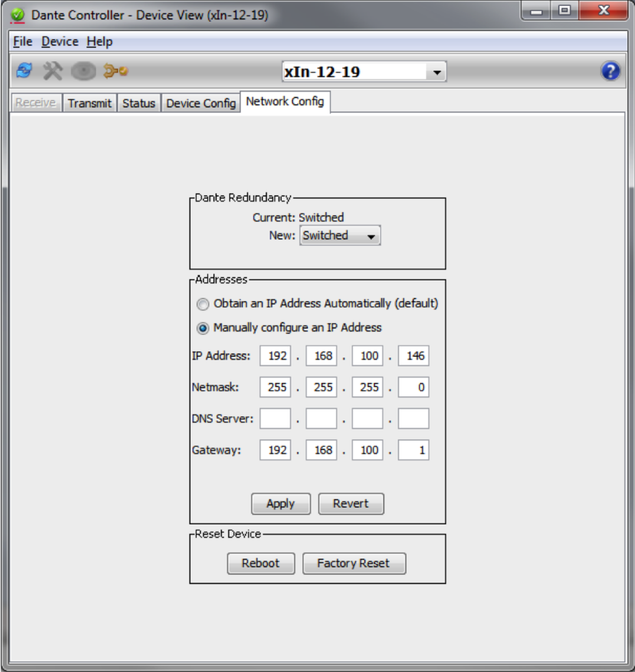Select Manually configure an IP Address option
The height and width of the screenshot is (672, 635).
pos(203,328)
